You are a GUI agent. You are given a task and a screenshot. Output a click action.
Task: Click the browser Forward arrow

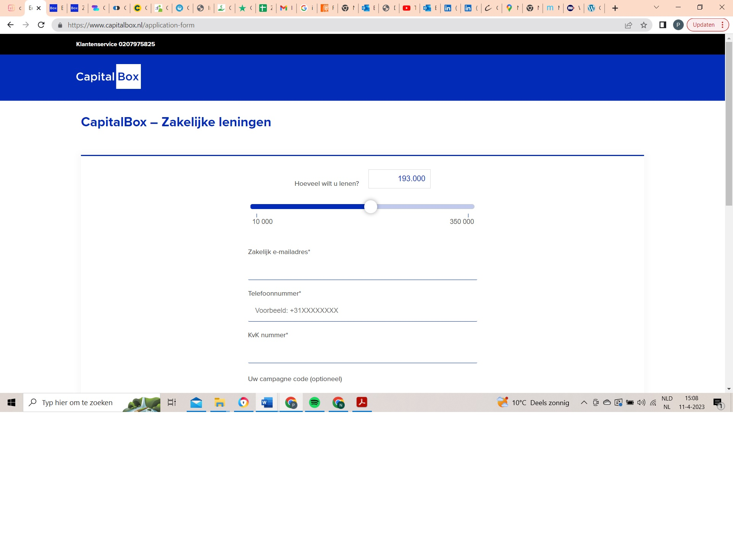coord(26,25)
